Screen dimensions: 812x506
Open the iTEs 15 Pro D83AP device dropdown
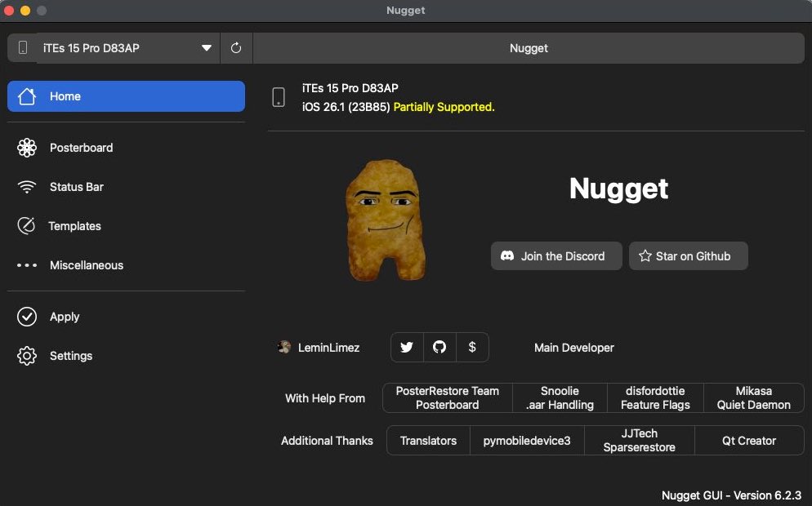128,48
